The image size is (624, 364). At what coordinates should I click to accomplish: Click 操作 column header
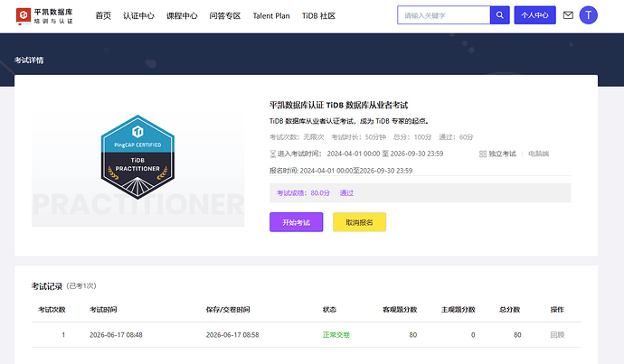(557, 310)
